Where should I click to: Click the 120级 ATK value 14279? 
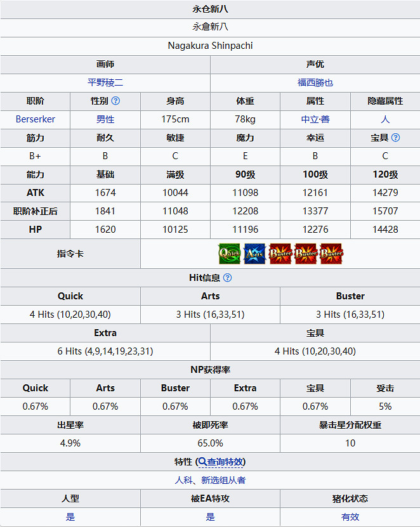pos(385,193)
